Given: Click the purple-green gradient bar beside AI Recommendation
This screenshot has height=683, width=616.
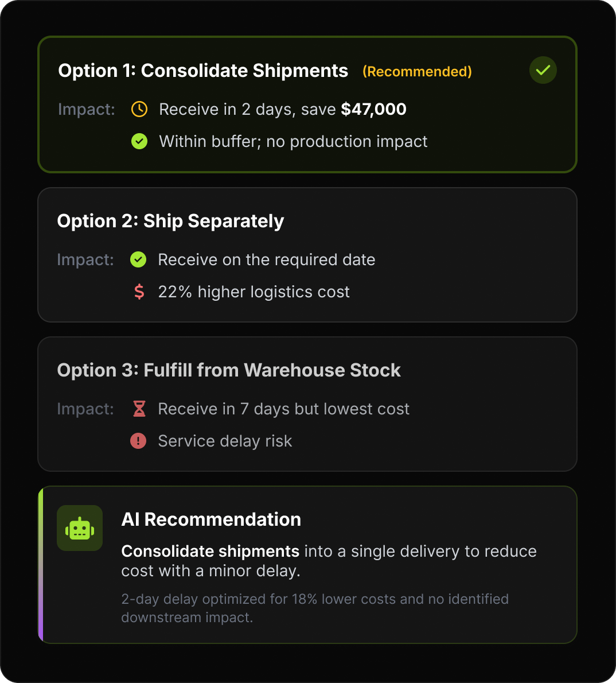Looking at the screenshot, I should coord(40,564).
